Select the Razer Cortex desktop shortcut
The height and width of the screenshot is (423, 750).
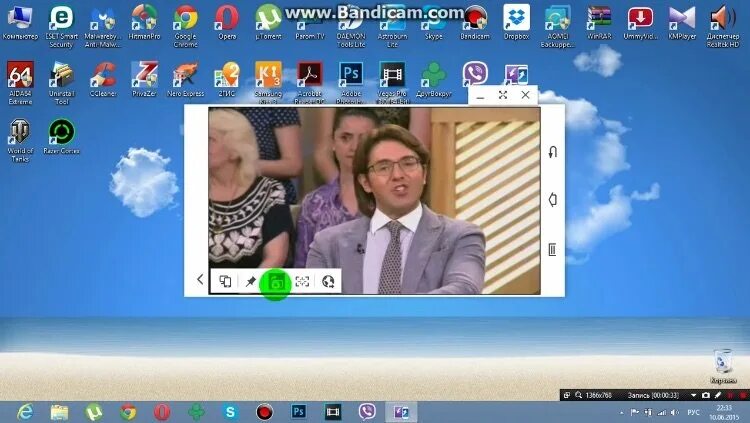[61, 137]
